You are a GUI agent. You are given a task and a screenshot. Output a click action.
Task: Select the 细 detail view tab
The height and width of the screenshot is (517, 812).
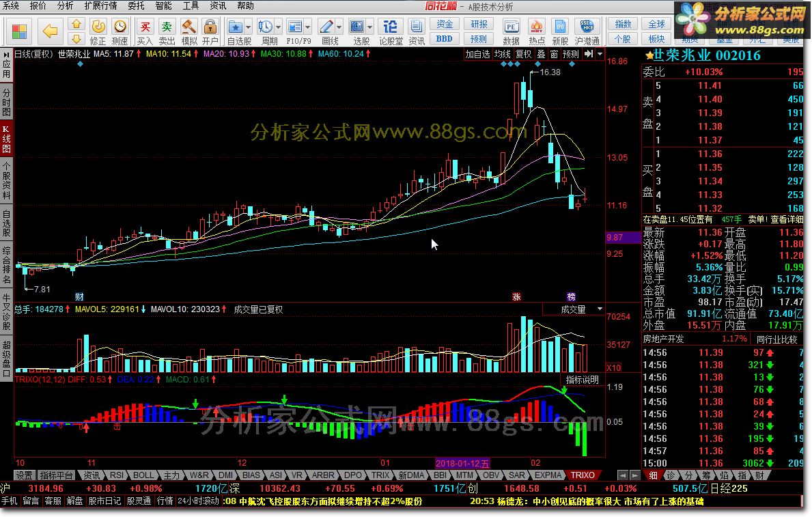tap(654, 475)
